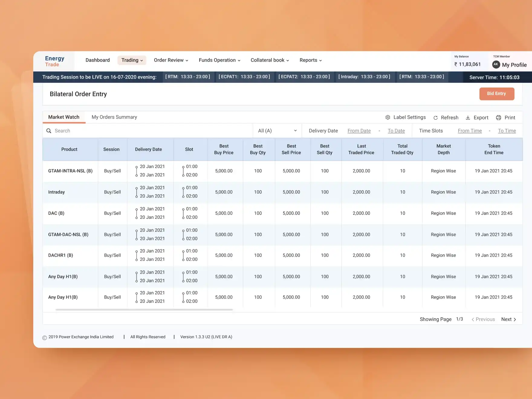Set the Delivery Date To Date link
Viewport: 532px width, 399px height.
click(x=396, y=131)
